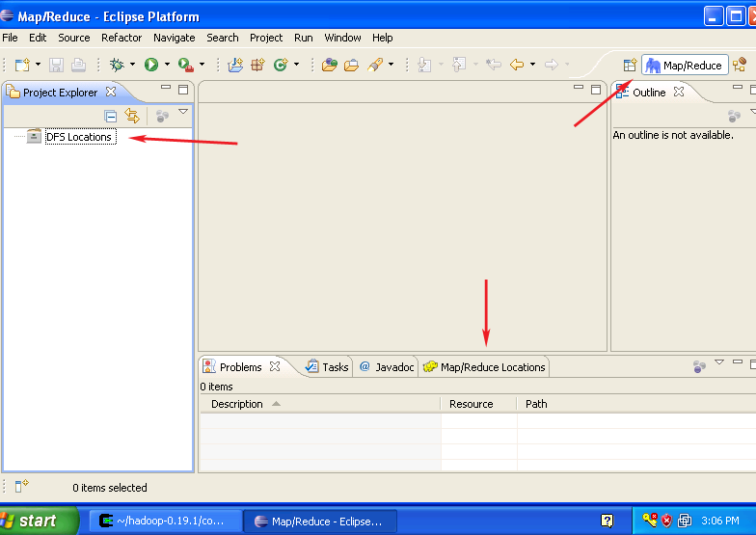The width and height of the screenshot is (756, 535).
Task: Minimize the editor area
Action: [579, 88]
